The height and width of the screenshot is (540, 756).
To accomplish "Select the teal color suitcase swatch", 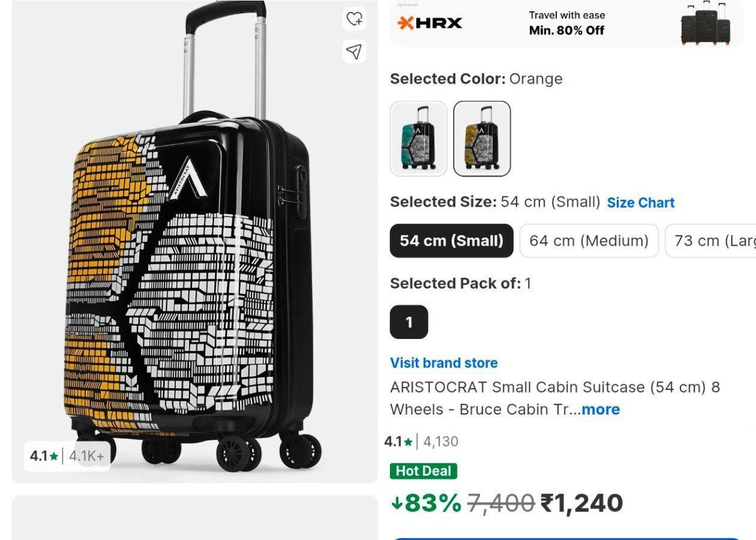I will coord(418,138).
